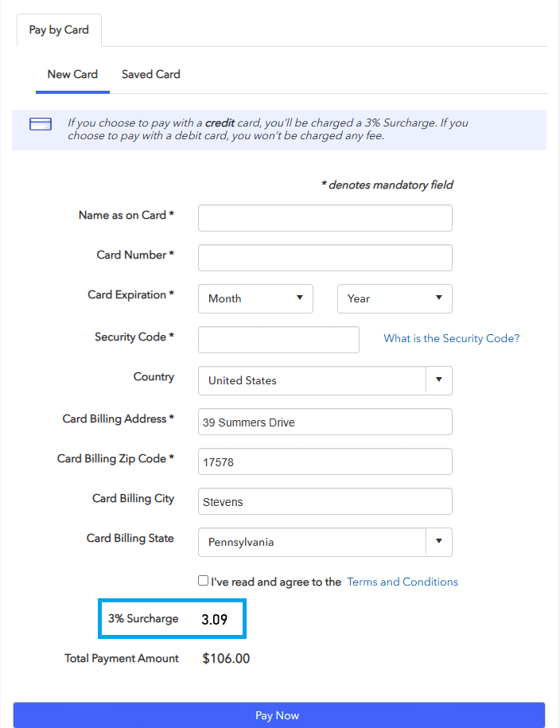Screen dimensions: 560x728
Task: Click the Total Payment Amount value
Action: [x=226, y=658]
